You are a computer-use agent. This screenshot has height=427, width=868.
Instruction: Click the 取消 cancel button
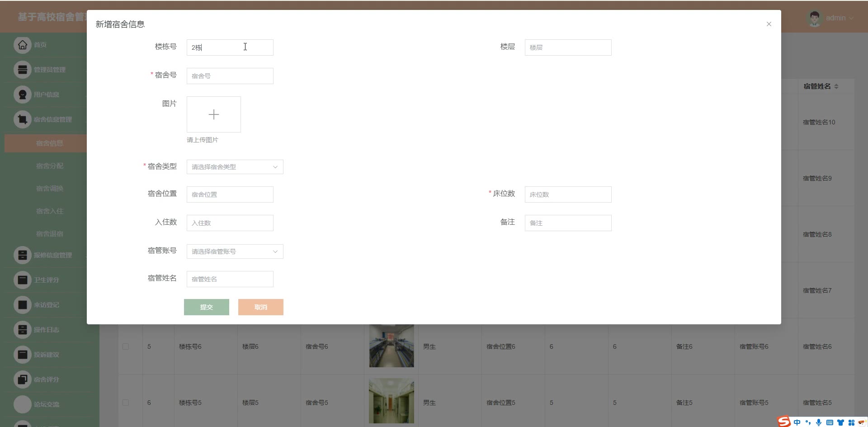pyautogui.click(x=261, y=307)
